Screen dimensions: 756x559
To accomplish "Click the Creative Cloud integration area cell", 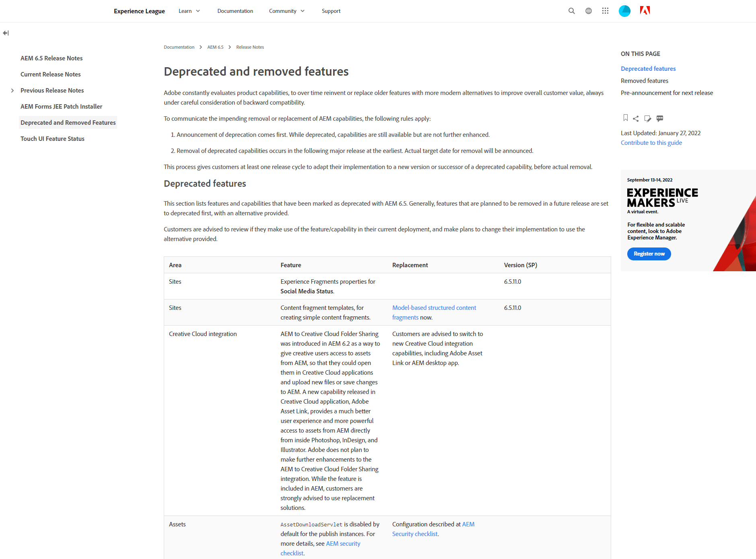I will coord(203,334).
